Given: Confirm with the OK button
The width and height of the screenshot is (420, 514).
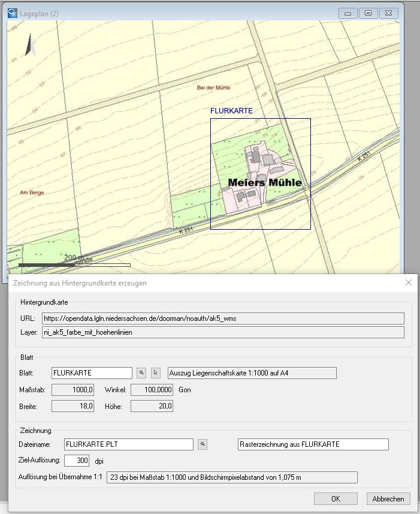Looking at the screenshot, I should [336, 498].
